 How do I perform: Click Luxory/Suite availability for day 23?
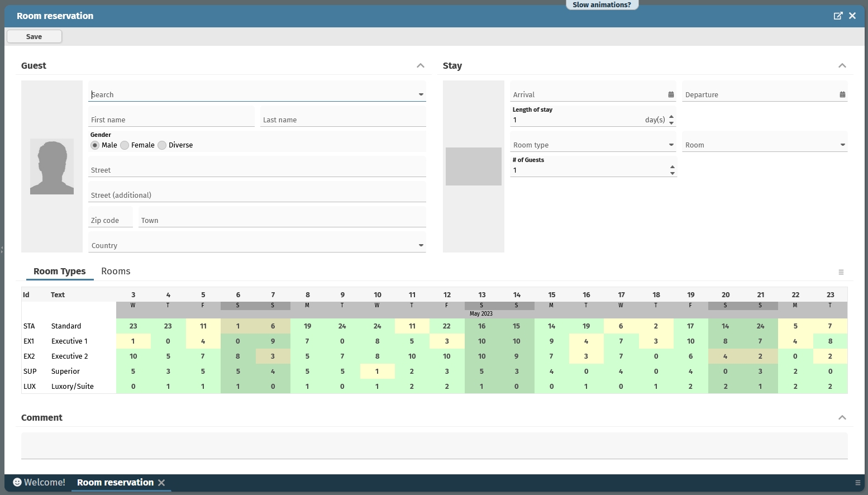coord(830,386)
